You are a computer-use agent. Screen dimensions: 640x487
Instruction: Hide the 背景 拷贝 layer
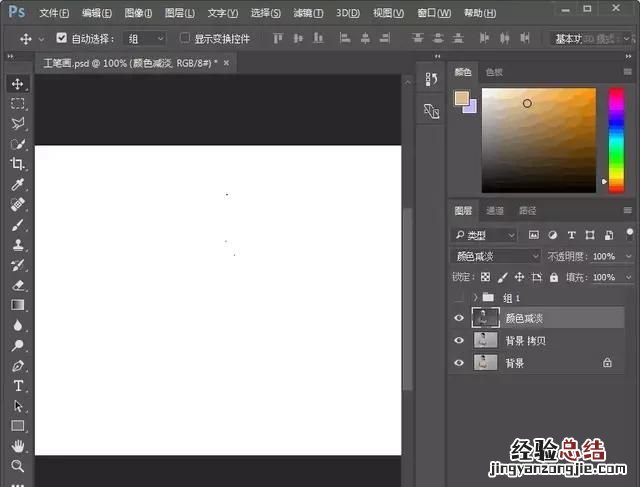(459, 341)
